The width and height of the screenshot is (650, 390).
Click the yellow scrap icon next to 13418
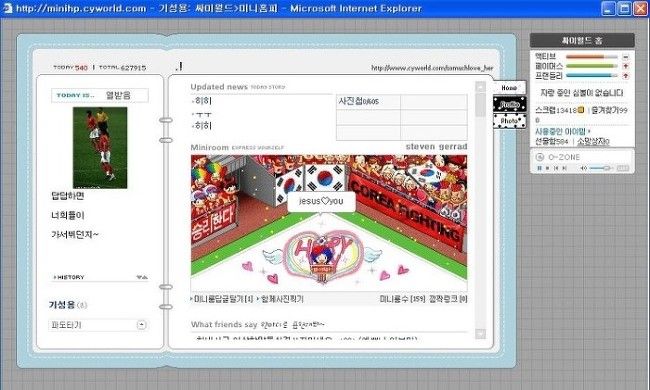[581, 110]
